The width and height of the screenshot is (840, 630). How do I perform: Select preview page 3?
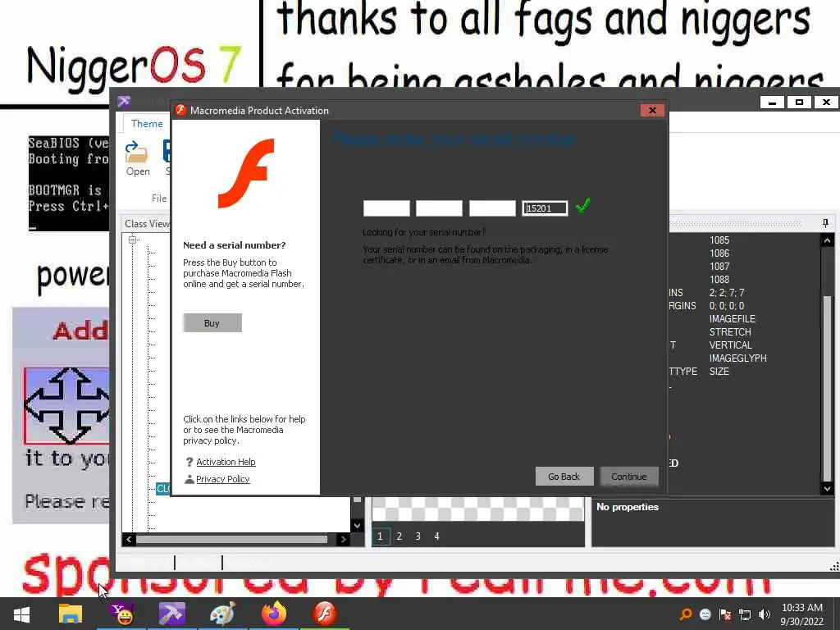click(x=418, y=536)
